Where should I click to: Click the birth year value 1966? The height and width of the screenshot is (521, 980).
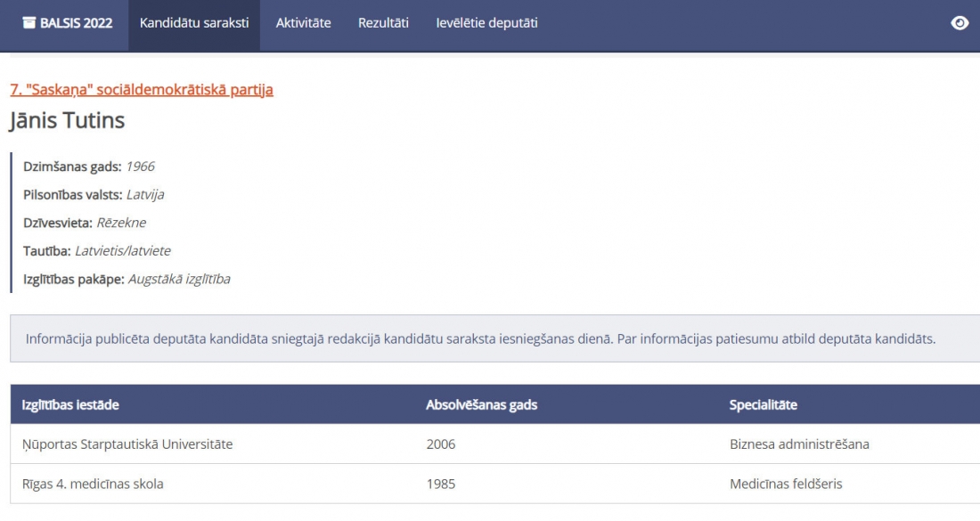(140, 167)
